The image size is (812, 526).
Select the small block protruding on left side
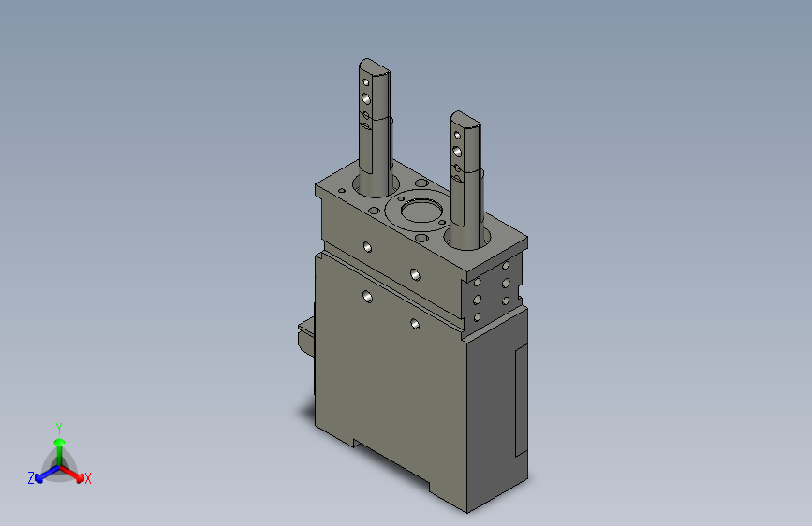[305, 337]
